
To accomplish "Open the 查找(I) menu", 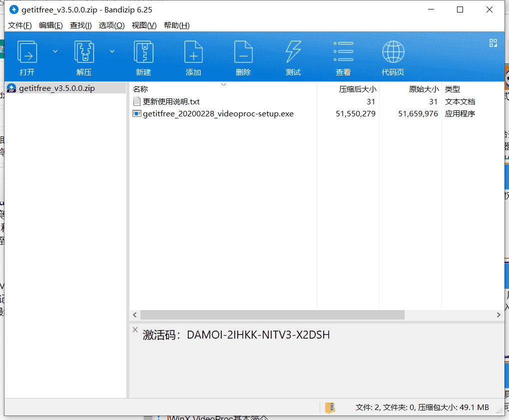I will pyautogui.click(x=81, y=25).
